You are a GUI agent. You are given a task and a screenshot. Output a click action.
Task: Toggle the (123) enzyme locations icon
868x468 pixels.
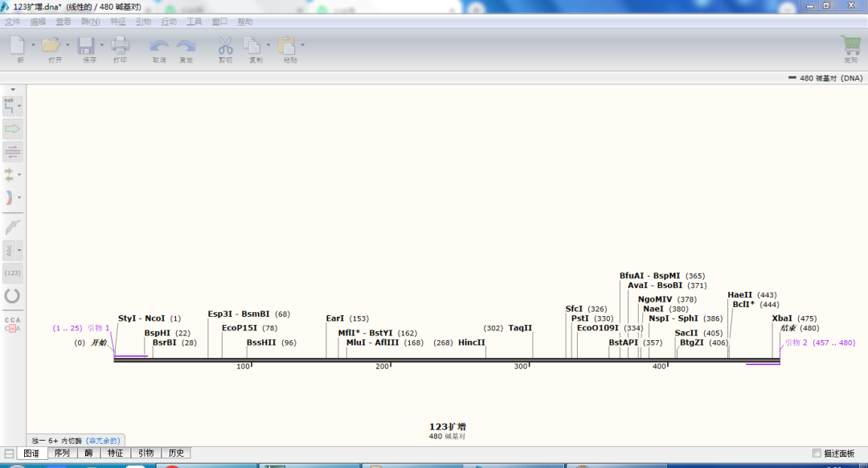pyautogui.click(x=12, y=273)
